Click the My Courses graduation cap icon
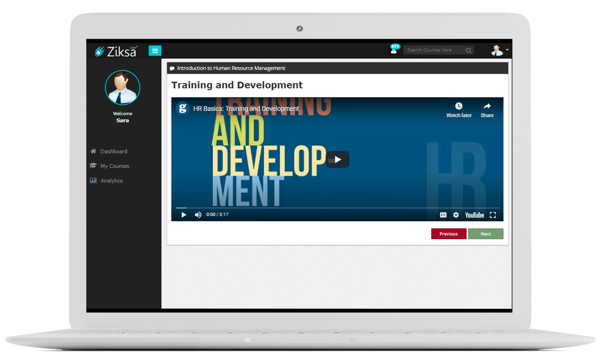Viewport: 609px width, 364px height. (x=93, y=166)
